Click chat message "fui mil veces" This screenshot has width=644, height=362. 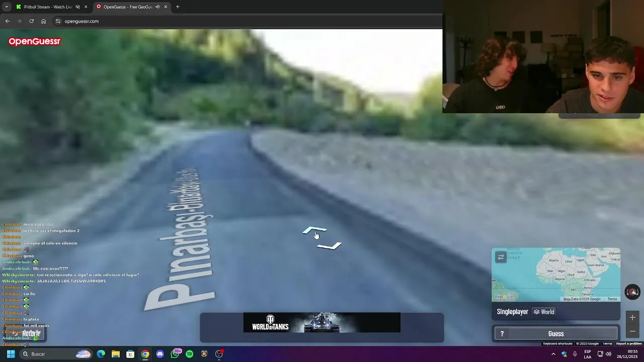[x=36, y=325]
